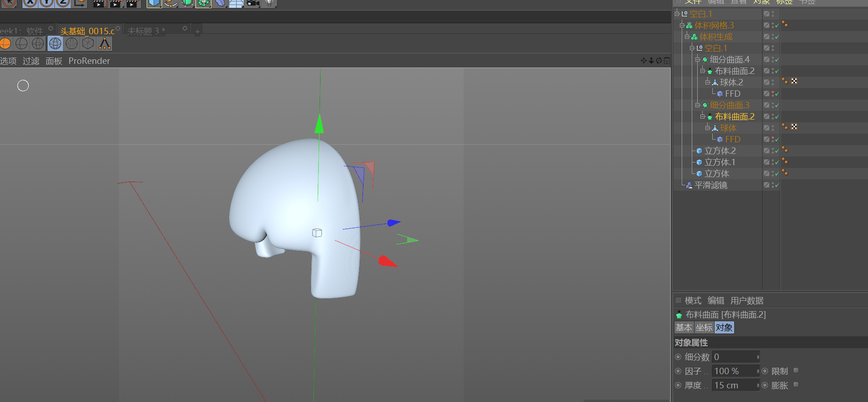Open the subdivision surface generators icon
This screenshot has width=868, height=402.
tap(187, 3)
